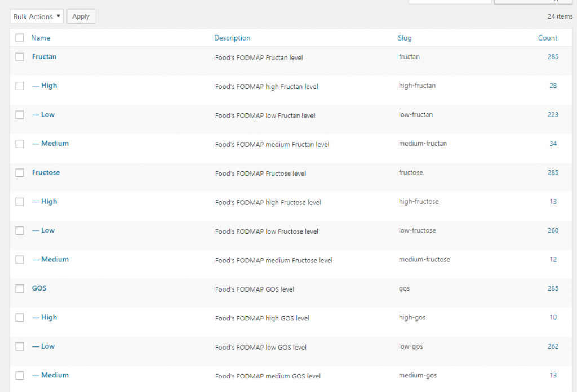View the 10 items tagged high-gos
The height and width of the screenshot is (392, 577).
[553, 317]
